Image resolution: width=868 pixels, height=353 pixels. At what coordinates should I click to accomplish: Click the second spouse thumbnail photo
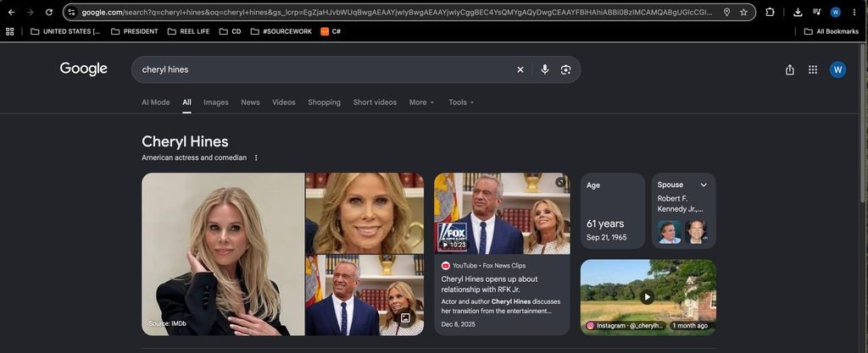pos(696,232)
